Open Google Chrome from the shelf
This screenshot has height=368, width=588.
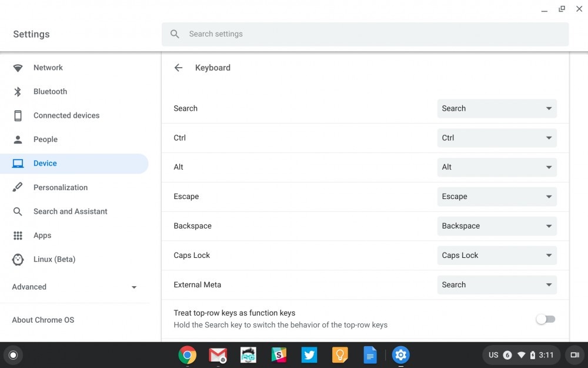[x=188, y=354]
